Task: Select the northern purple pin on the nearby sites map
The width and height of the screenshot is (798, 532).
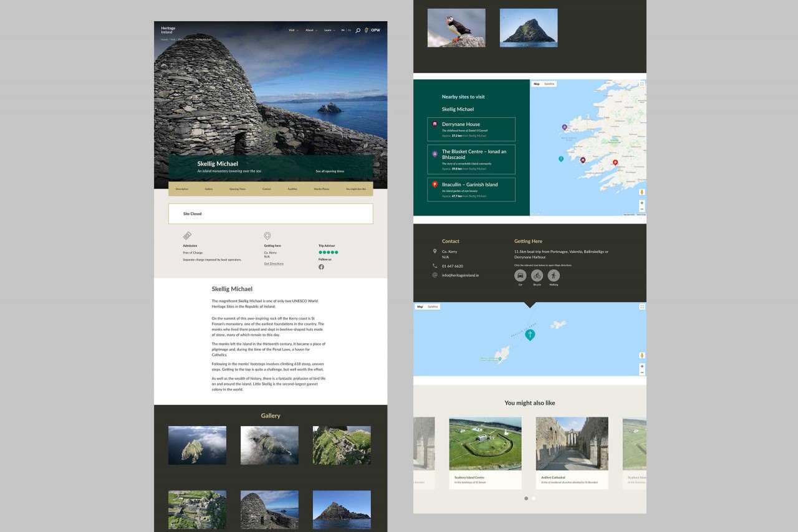Action: point(565,127)
